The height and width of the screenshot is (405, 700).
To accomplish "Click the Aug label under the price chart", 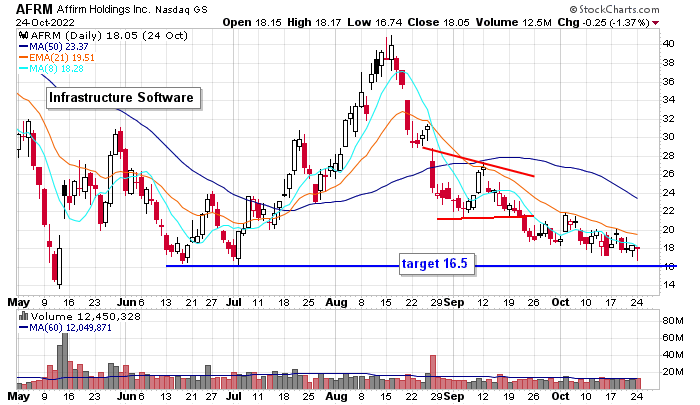I will (336, 302).
